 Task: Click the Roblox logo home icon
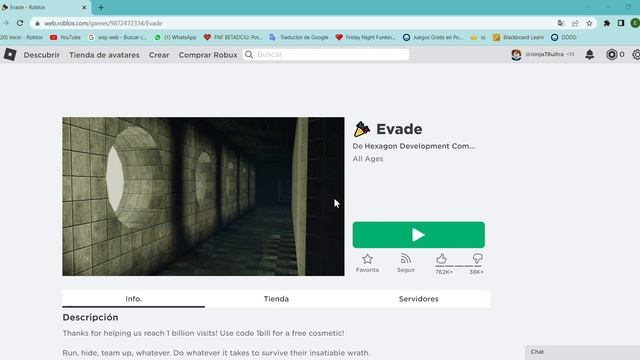tap(10, 54)
